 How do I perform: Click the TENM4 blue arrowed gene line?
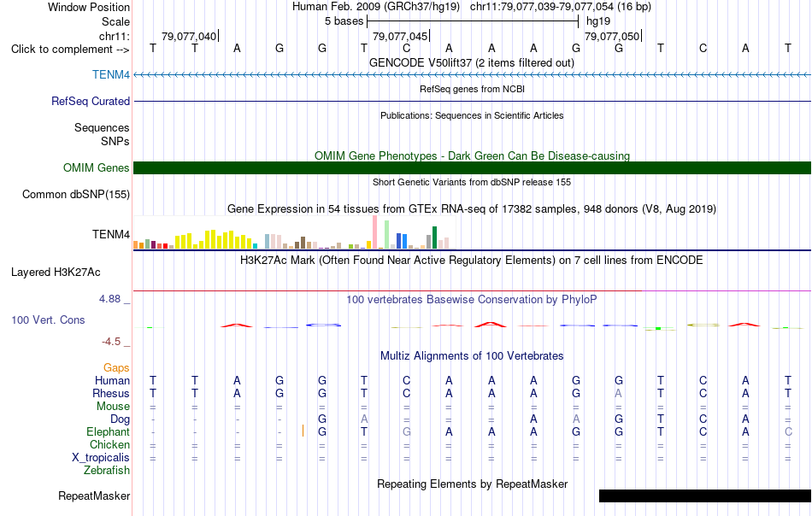(x=473, y=75)
